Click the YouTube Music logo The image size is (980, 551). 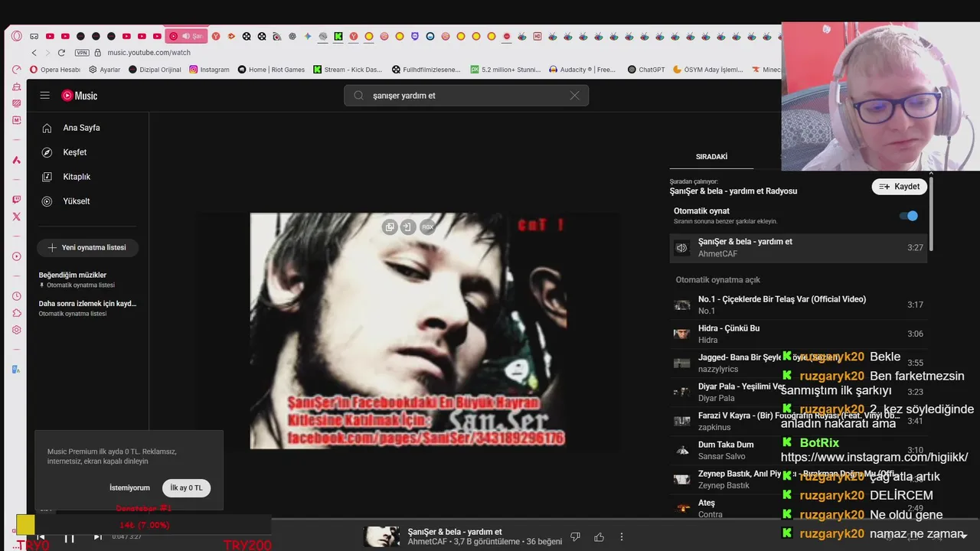click(x=80, y=96)
